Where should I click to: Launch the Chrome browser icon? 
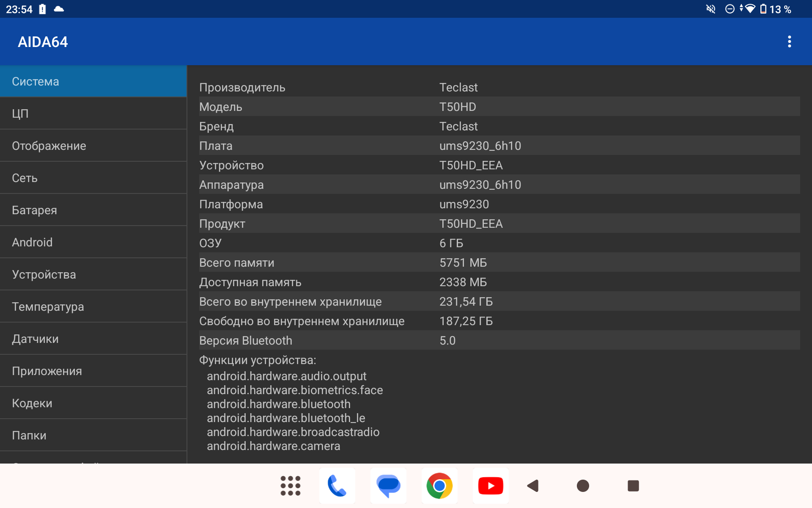point(439,486)
